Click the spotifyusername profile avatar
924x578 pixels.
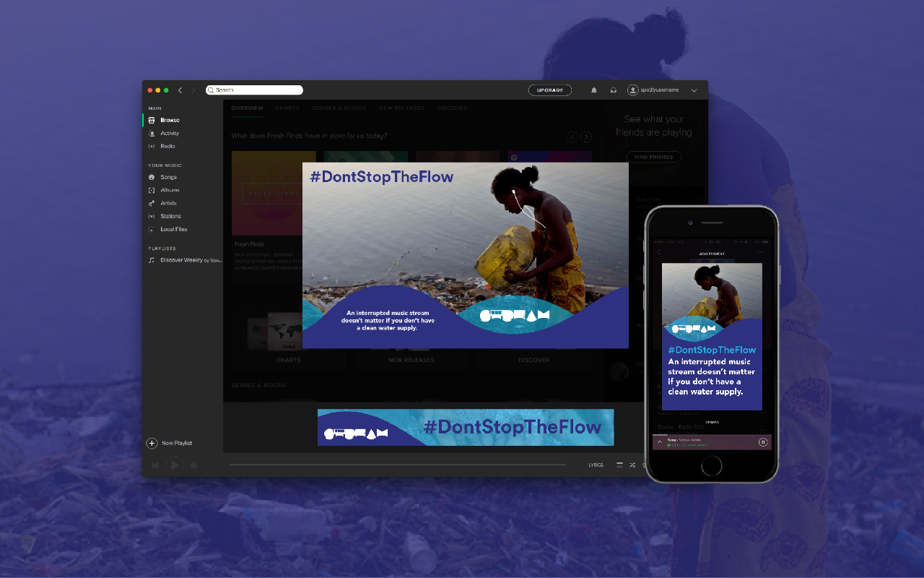[633, 90]
